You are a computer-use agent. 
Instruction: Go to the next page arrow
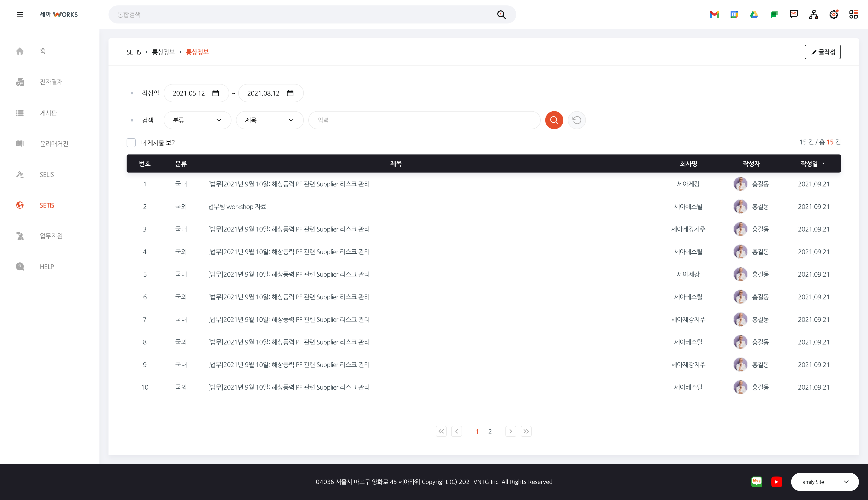click(511, 431)
